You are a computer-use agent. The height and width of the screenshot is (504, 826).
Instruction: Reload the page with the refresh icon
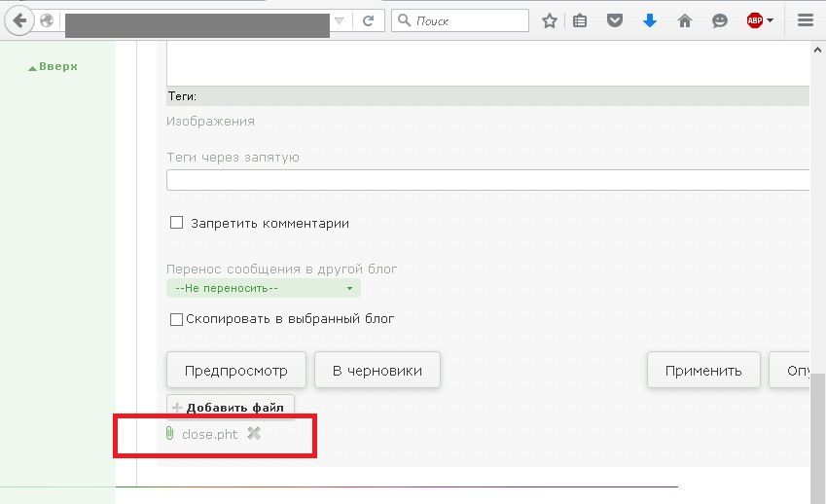click(368, 21)
